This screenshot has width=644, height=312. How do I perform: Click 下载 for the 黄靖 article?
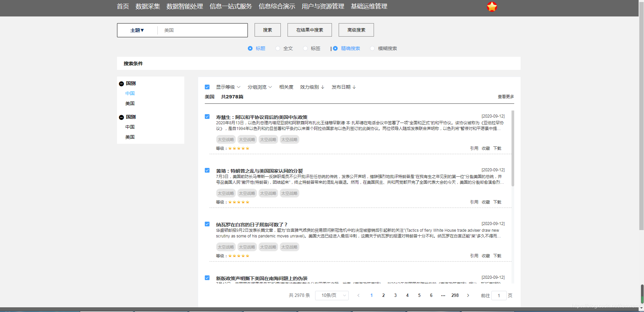coord(497,202)
